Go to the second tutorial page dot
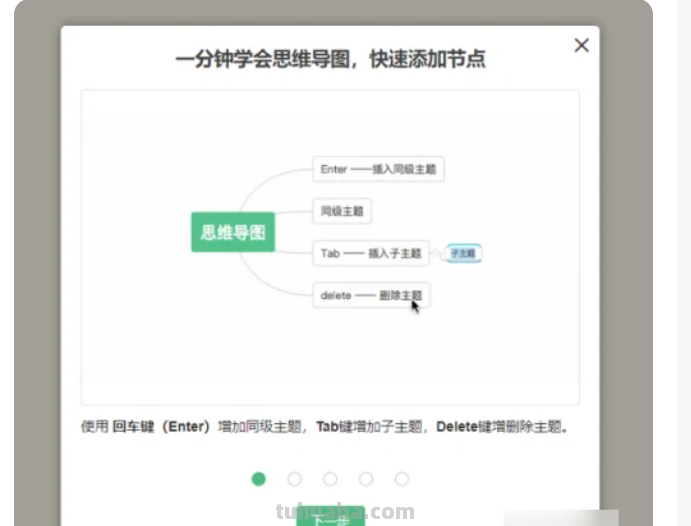Image resolution: width=691 pixels, height=526 pixels. pos(294,479)
